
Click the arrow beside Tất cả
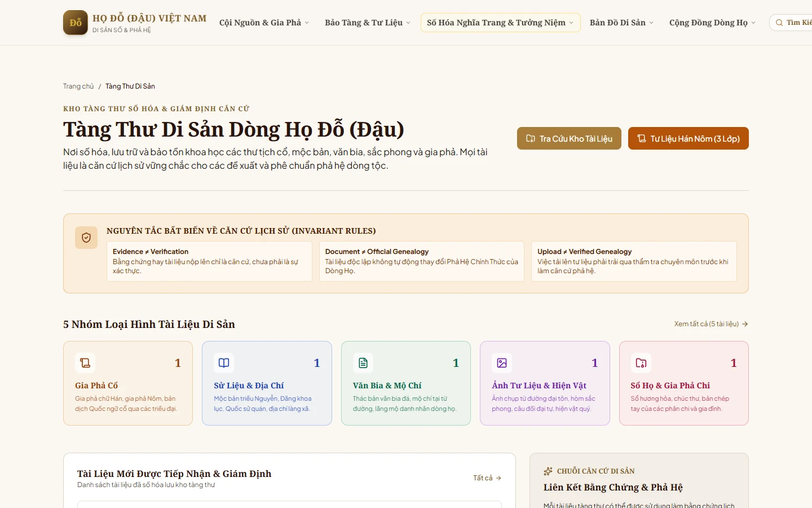[x=498, y=478]
